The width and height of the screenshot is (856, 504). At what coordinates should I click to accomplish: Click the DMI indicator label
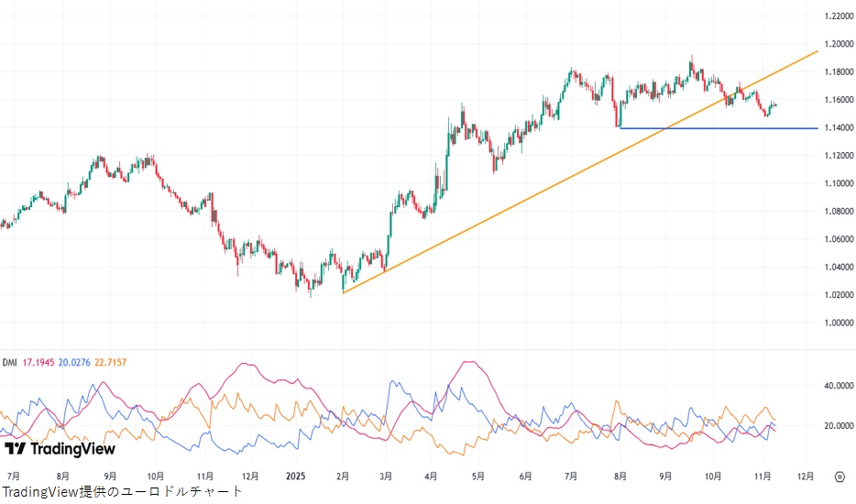[x=9, y=363]
